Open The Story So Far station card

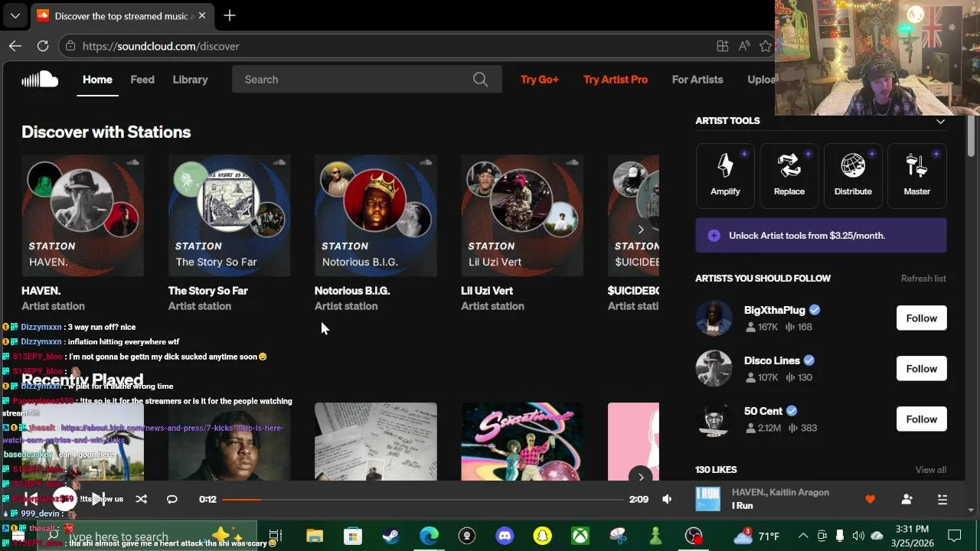[x=229, y=216]
